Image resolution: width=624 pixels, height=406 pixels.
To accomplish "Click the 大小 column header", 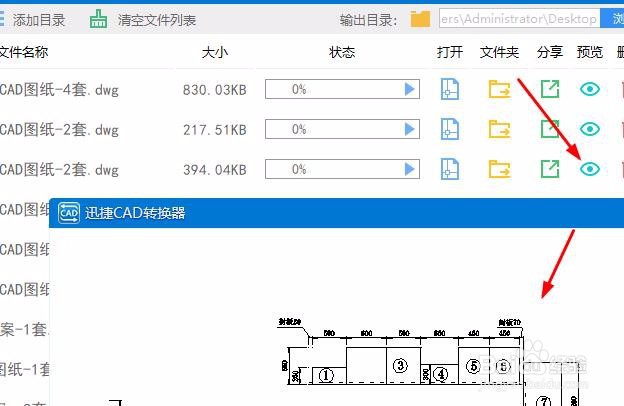I will (x=215, y=52).
